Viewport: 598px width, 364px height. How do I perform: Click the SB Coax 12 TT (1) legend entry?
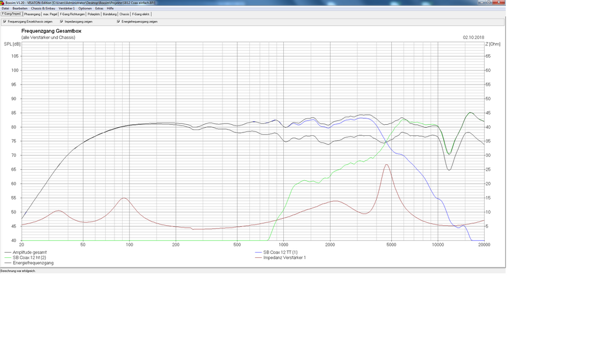pos(276,253)
